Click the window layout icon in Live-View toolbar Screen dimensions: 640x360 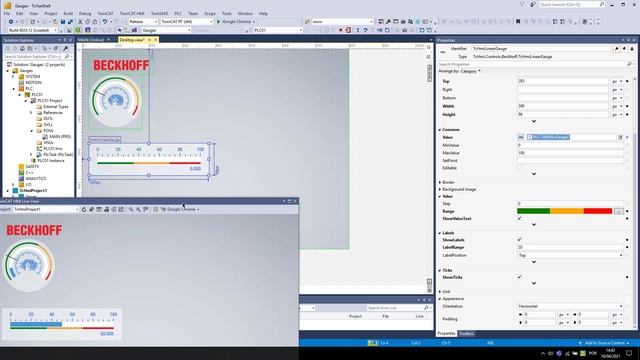pos(99,209)
